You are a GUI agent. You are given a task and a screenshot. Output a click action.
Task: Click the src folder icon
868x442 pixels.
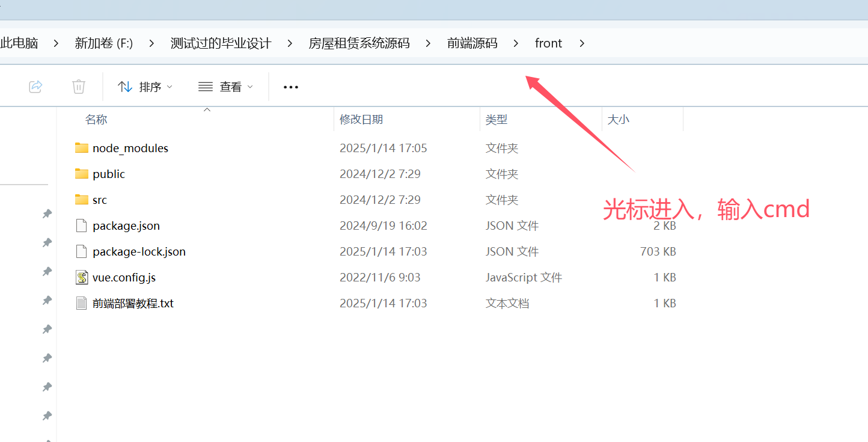[82, 200]
